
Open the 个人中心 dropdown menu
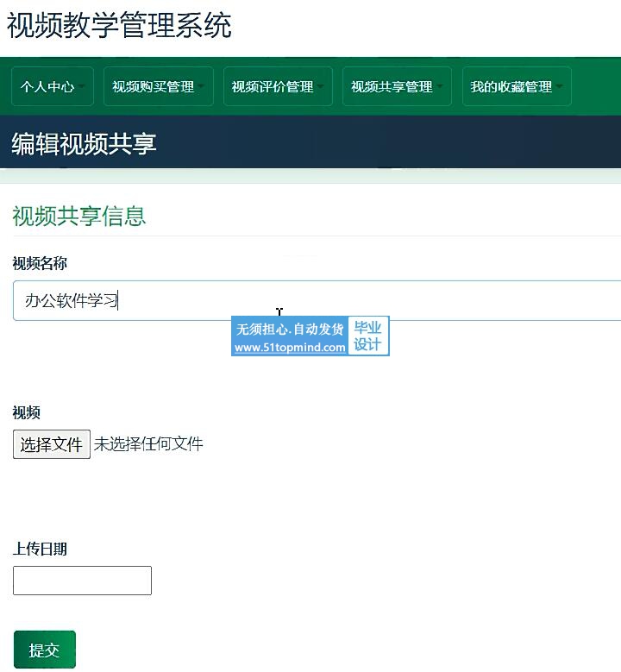[53, 86]
